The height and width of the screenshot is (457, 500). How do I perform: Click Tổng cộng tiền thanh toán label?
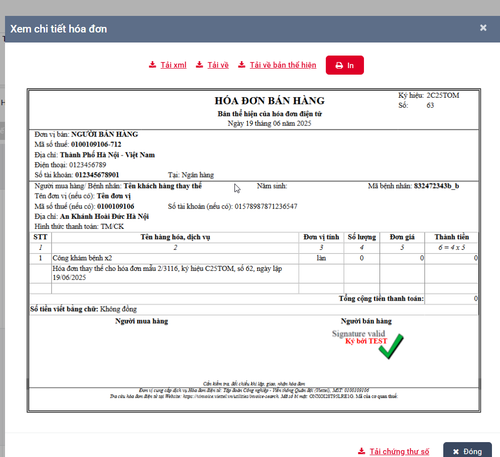tap(381, 299)
